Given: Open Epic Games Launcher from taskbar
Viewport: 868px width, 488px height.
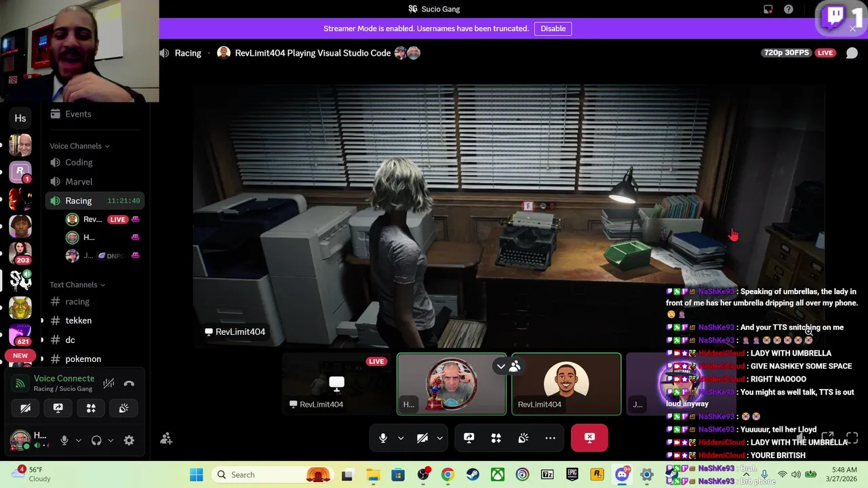Looking at the screenshot, I should point(572,474).
